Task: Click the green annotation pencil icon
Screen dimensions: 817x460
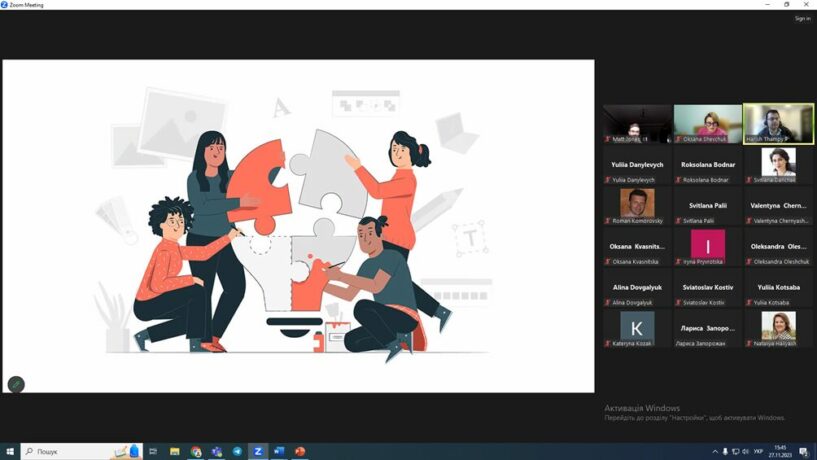Action: coord(15,384)
